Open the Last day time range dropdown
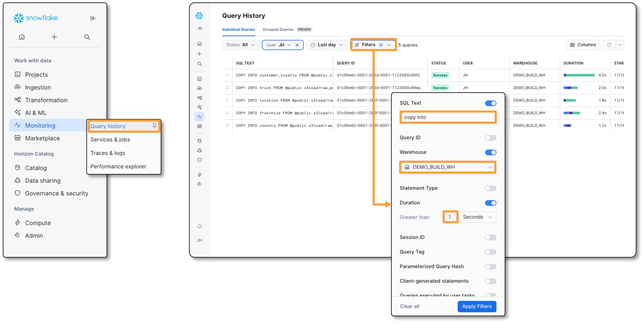The width and height of the screenshot is (644, 324). (326, 45)
